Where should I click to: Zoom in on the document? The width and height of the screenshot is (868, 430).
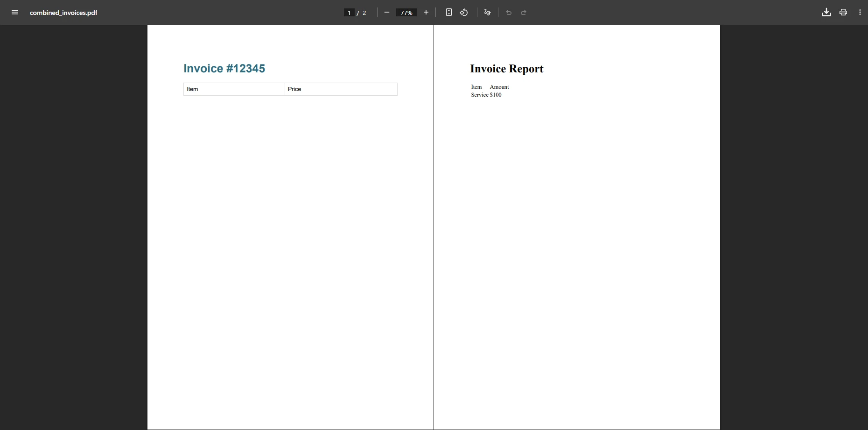tap(426, 13)
